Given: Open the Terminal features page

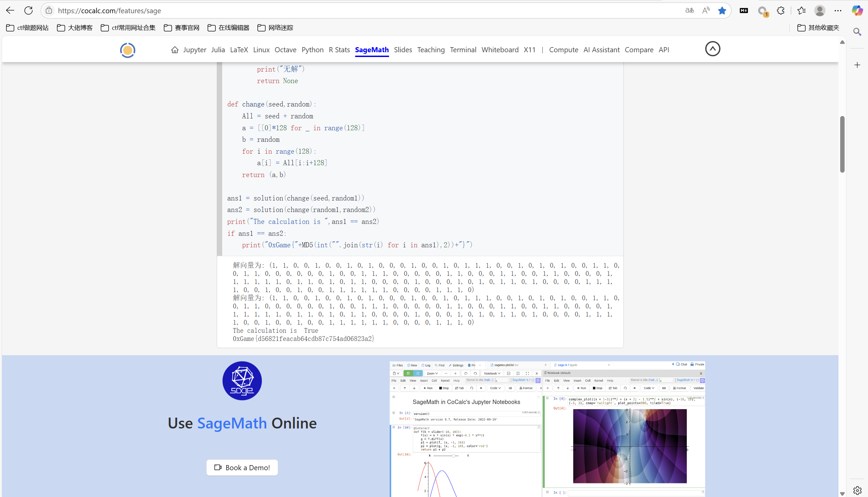Looking at the screenshot, I should pyautogui.click(x=463, y=50).
